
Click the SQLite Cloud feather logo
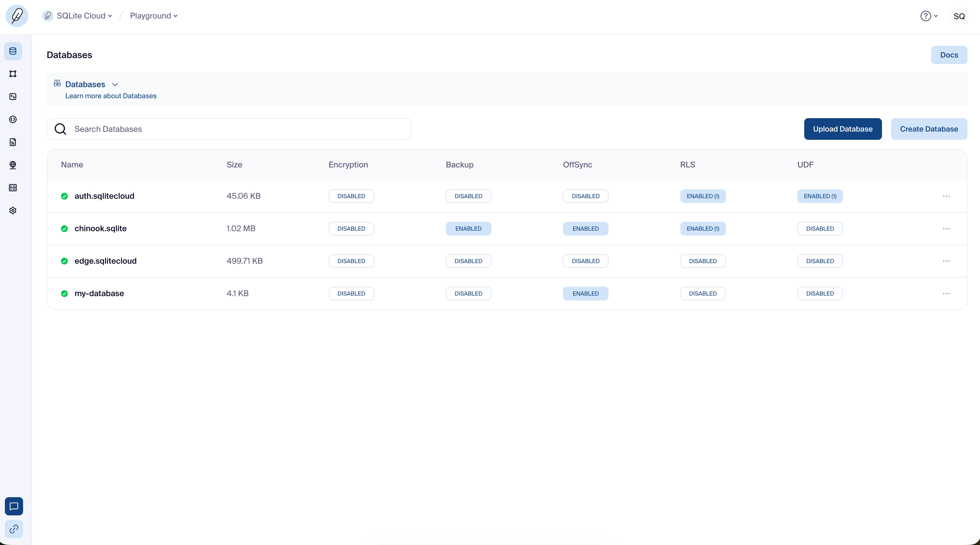pos(17,16)
